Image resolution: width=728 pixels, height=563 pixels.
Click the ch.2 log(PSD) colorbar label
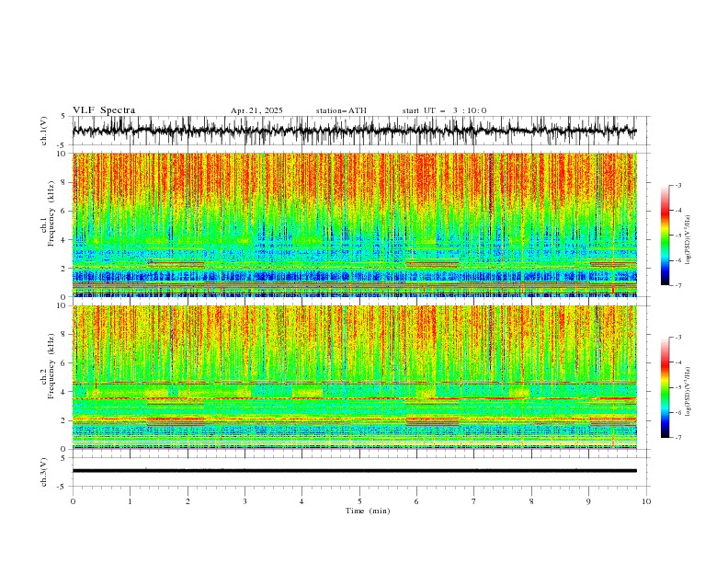point(688,391)
